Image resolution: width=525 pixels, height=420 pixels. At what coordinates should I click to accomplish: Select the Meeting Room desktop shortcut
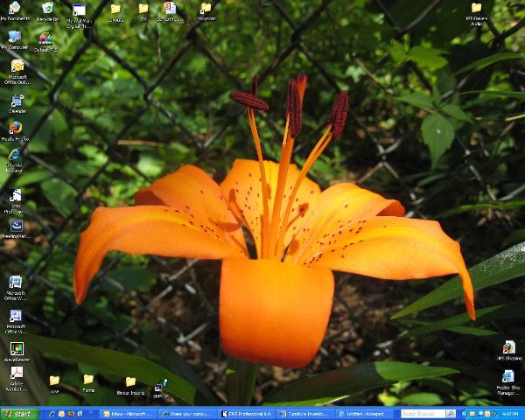pyautogui.click(x=16, y=228)
